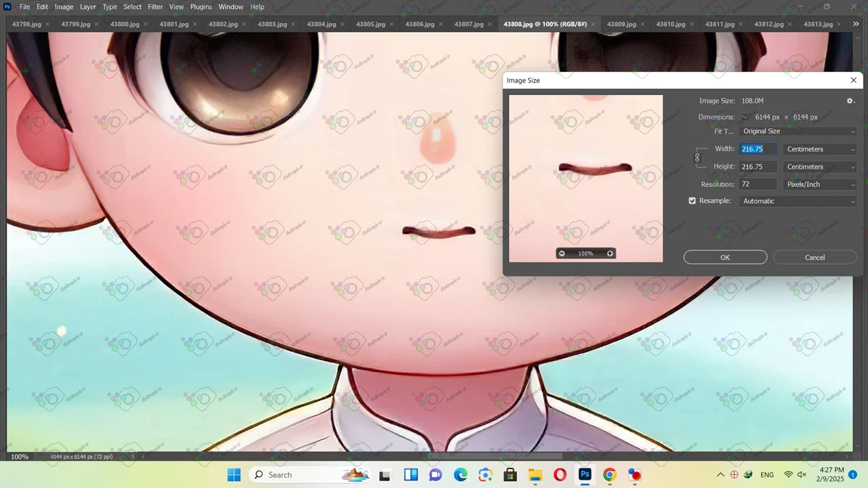Open the Dimensions unit dropdown arrow
The image size is (868, 488).
745,117
